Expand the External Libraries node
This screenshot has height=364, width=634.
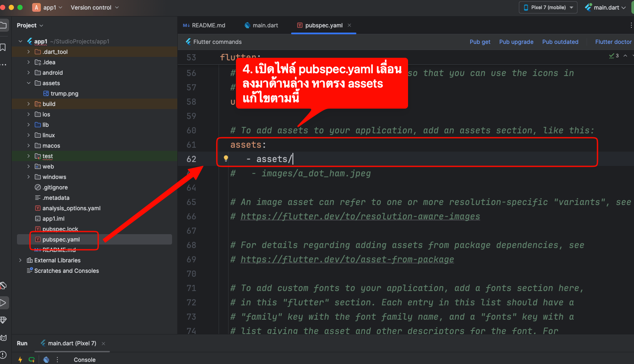tap(20, 260)
